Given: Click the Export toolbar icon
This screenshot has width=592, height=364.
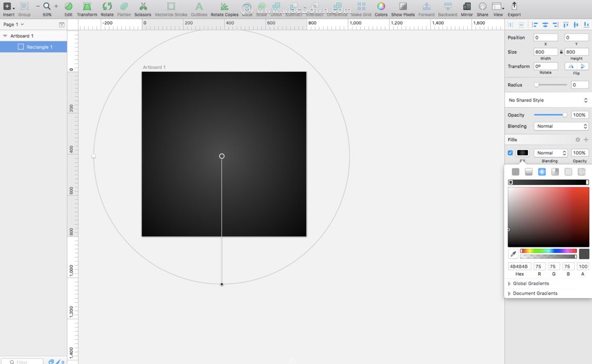Looking at the screenshot, I should (514, 6).
